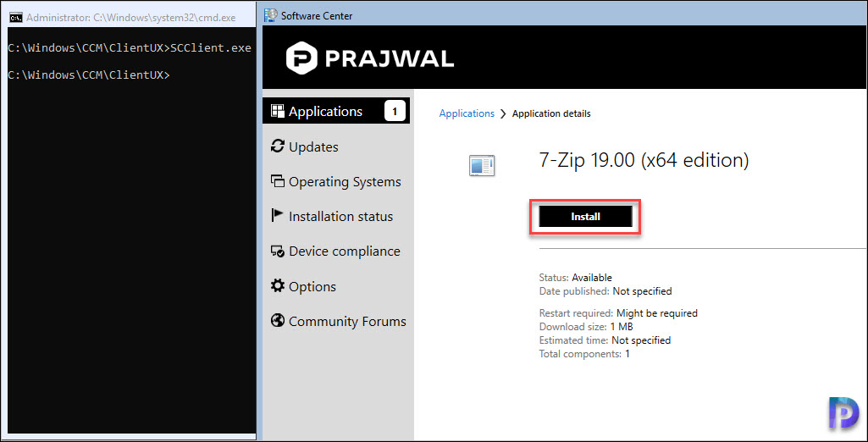This screenshot has width=868, height=442.
Task: Install 7-Zip 19.00 application
Action: tap(586, 217)
